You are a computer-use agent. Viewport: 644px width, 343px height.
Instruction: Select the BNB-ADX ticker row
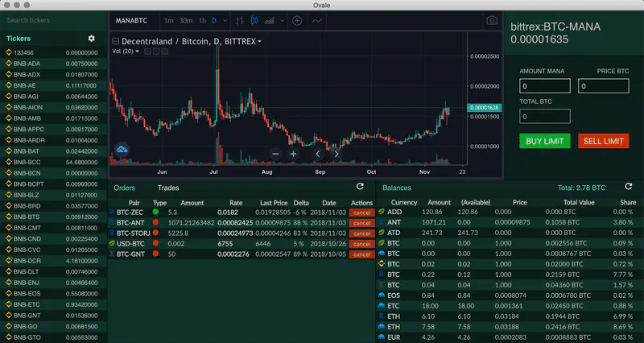(54, 74)
